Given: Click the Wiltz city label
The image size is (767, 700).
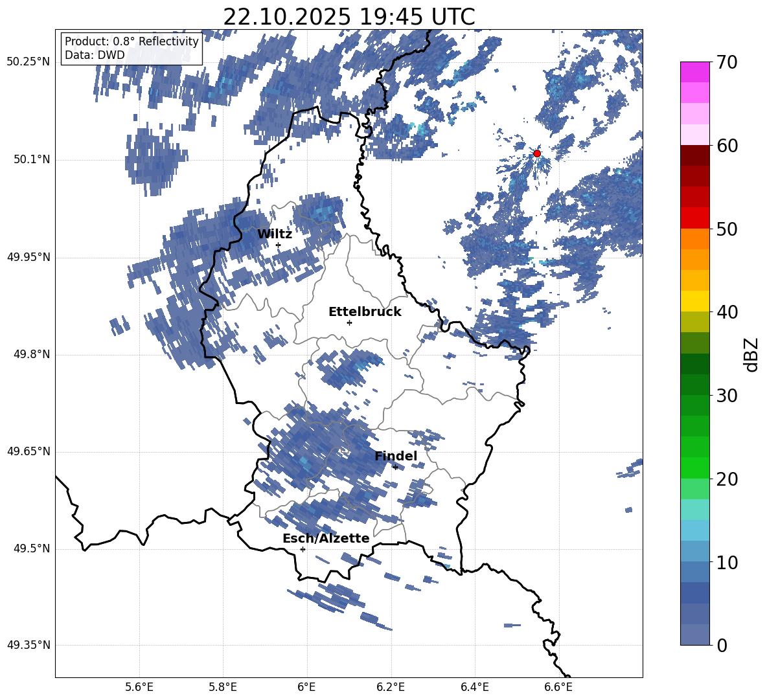Looking at the screenshot, I should (x=275, y=234).
